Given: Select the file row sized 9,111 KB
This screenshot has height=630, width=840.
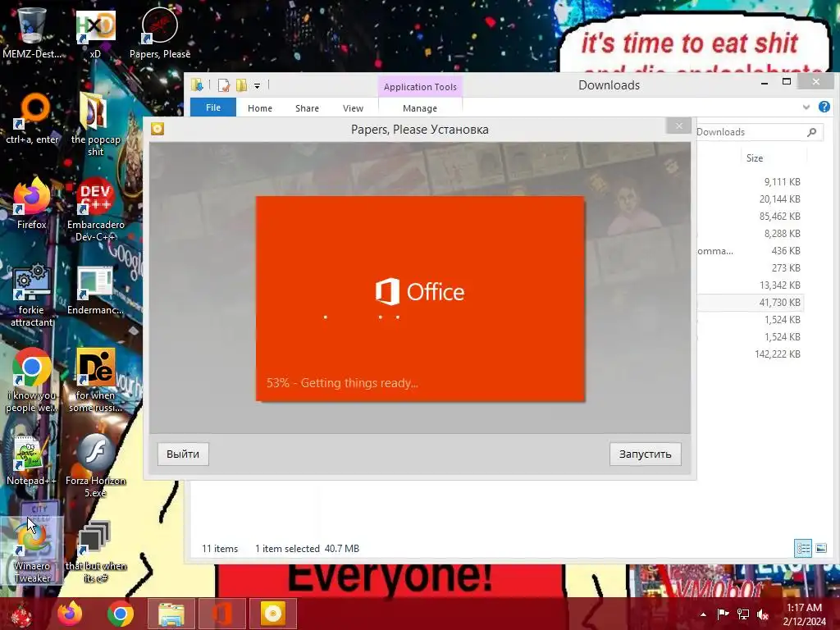Looking at the screenshot, I should tap(750, 182).
